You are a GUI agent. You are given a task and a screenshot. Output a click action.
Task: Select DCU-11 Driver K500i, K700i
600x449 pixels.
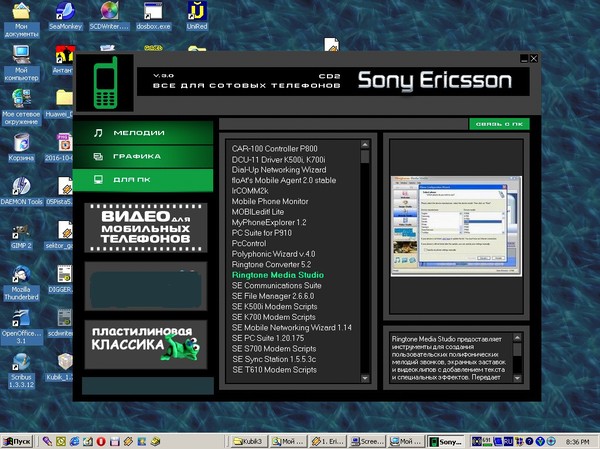[x=278, y=159]
